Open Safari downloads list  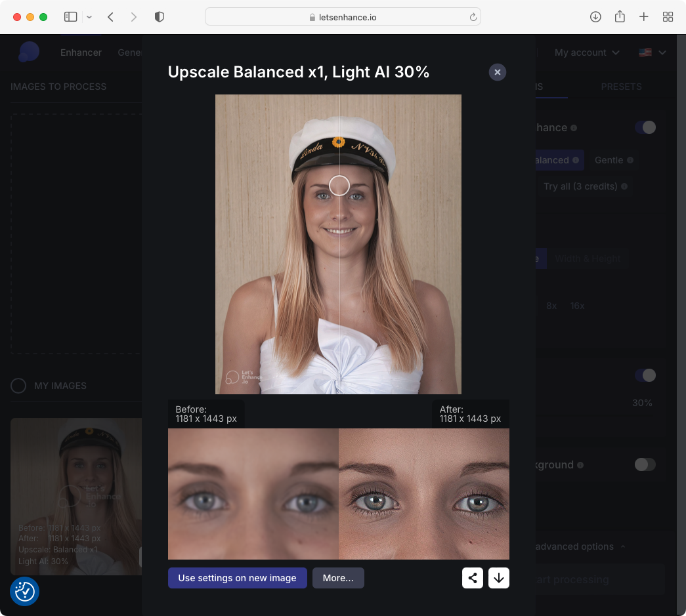click(x=595, y=17)
